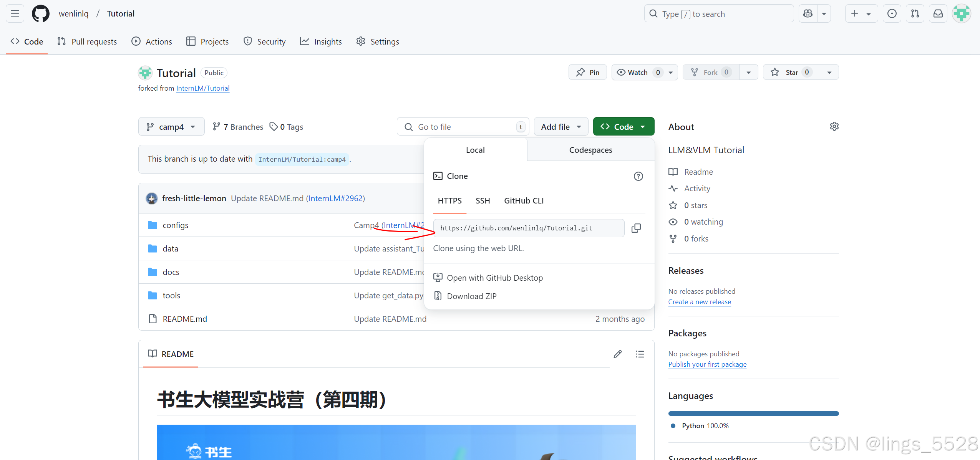Open the About section settings gear
980x460 pixels.
[x=834, y=126]
